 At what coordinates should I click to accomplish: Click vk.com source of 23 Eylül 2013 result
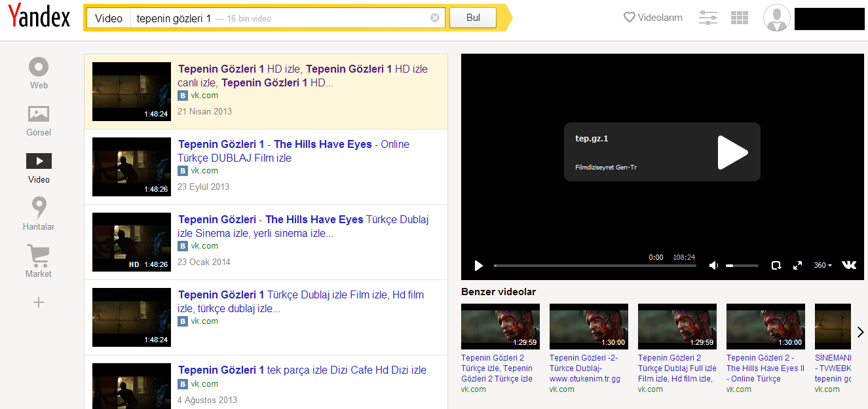pyautogui.click(x=204, y=171)
